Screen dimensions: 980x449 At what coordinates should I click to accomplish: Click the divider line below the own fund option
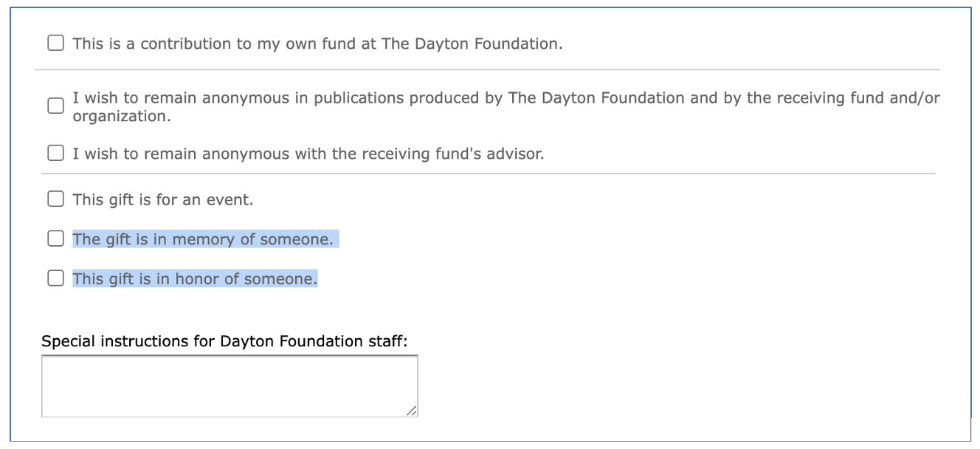487,69
